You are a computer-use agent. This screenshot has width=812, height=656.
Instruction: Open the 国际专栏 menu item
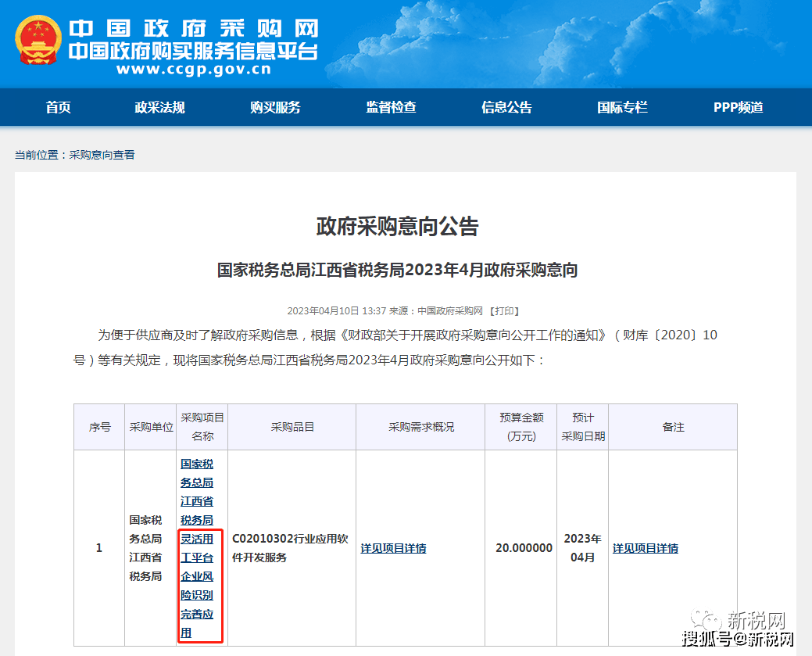click(x=622, y=107)
